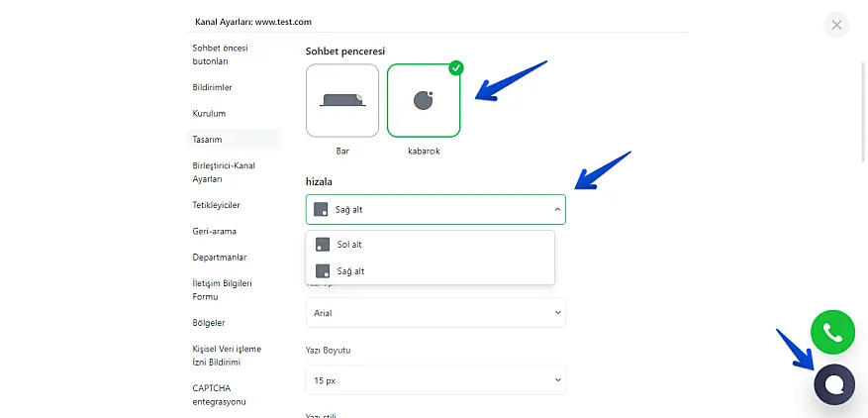Screen dimensions: 868x418
Task: Click the green phone call widget icon
Action: [832, 333]
